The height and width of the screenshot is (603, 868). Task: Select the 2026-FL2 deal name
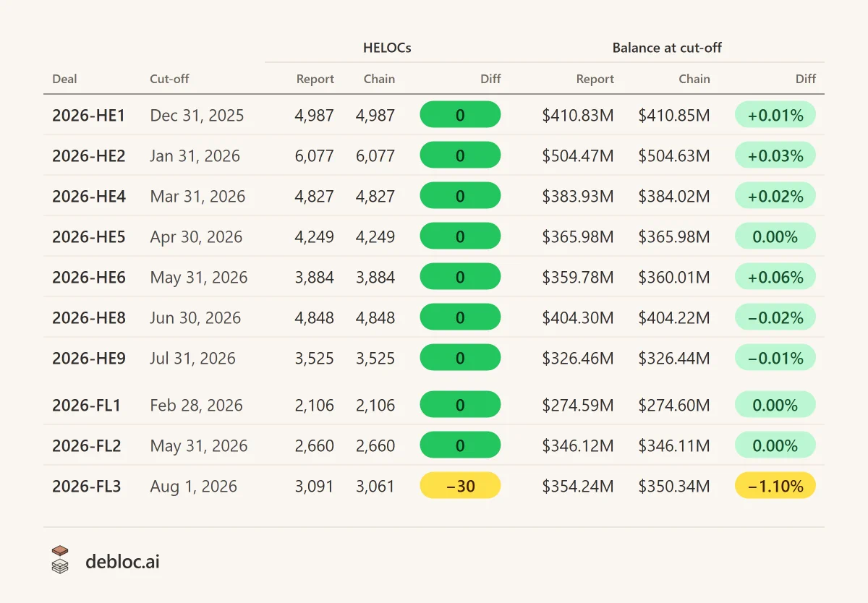(86, 445)
